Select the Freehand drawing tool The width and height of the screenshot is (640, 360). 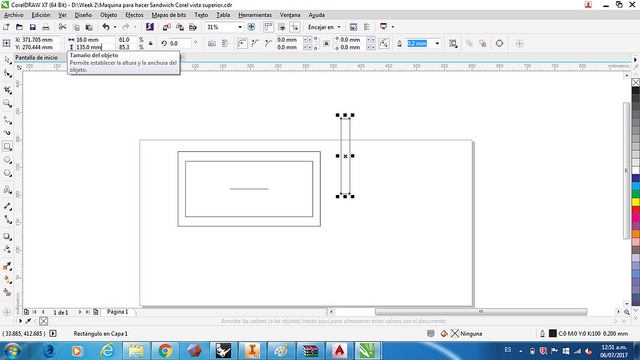point(7,120)
